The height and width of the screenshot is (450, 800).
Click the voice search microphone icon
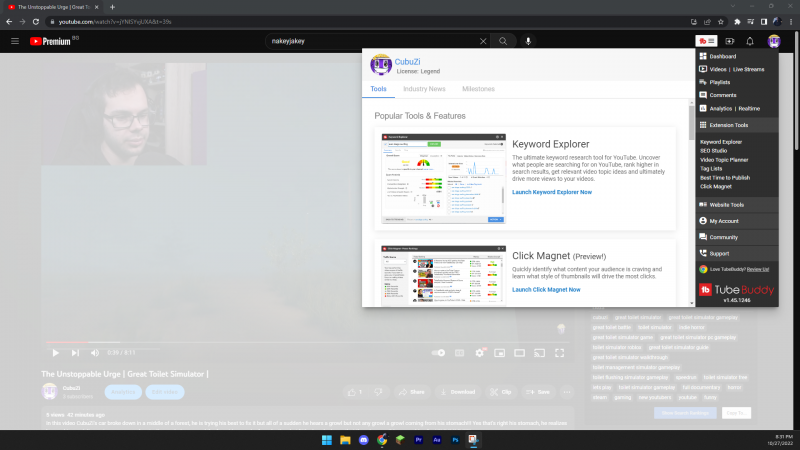click(528, 41)
